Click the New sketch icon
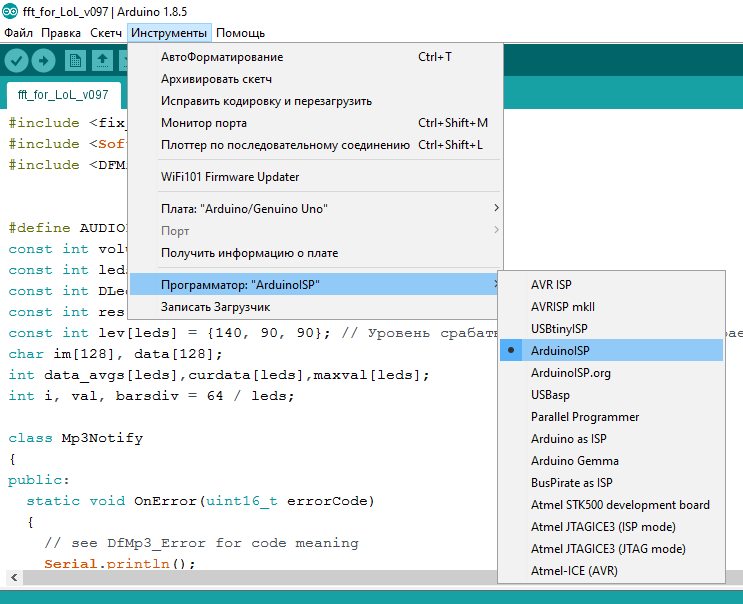The height and width of the screenshot is (604, 743). [x=76, y=61]
